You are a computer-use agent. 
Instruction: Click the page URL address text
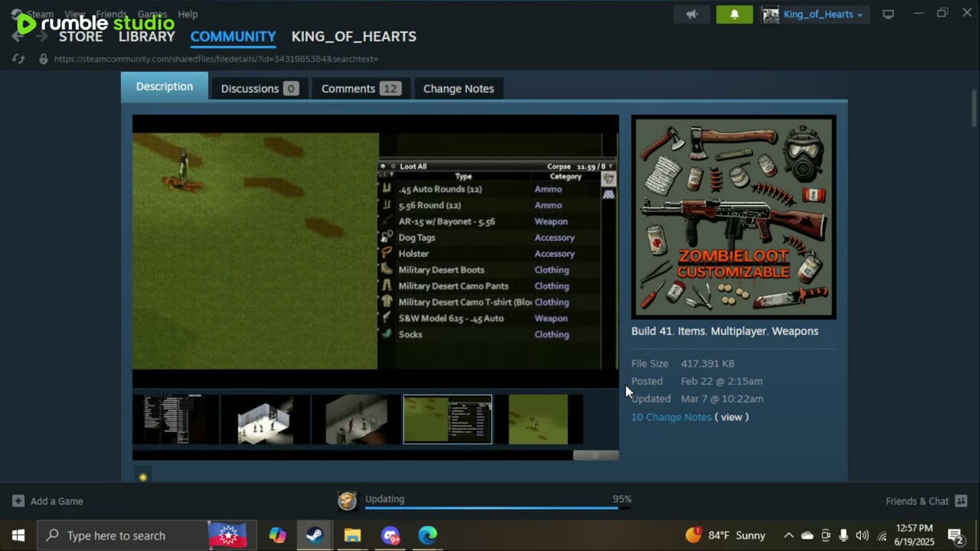click(x=216, y=59)
